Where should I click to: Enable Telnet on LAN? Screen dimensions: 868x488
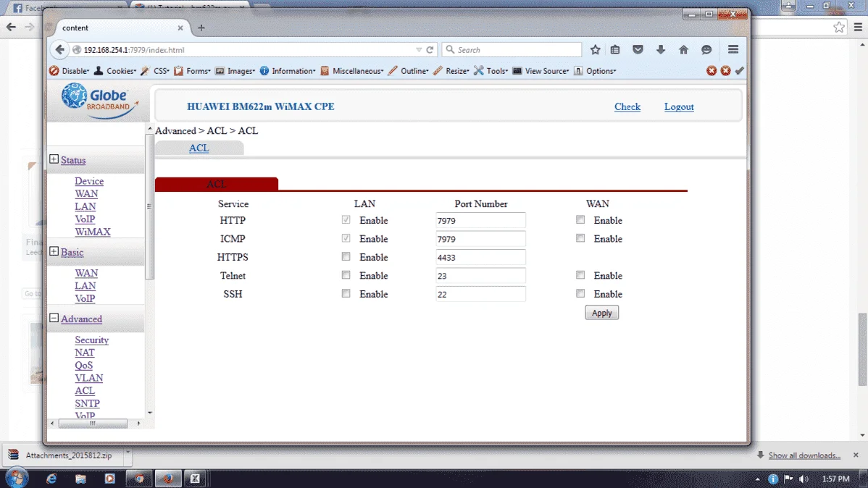pos(346,274)
